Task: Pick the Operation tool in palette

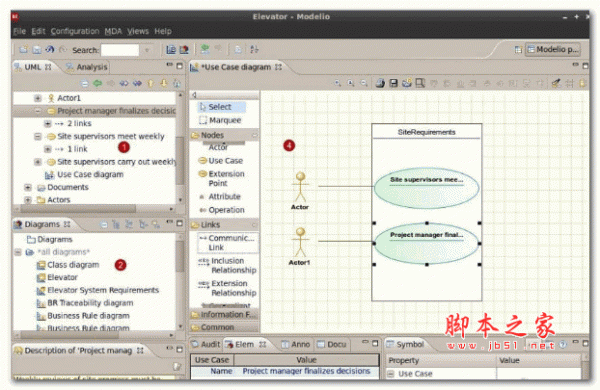Action: point(222,210)
